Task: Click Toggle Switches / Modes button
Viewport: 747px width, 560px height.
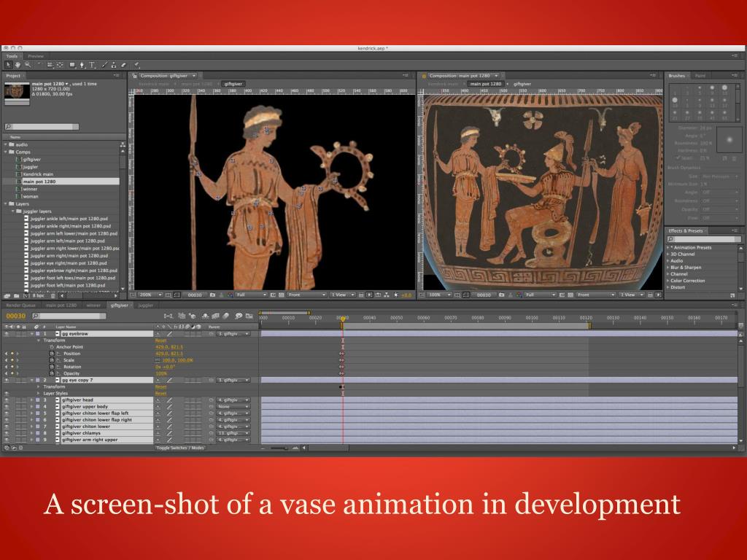Action: click(180, 448)
